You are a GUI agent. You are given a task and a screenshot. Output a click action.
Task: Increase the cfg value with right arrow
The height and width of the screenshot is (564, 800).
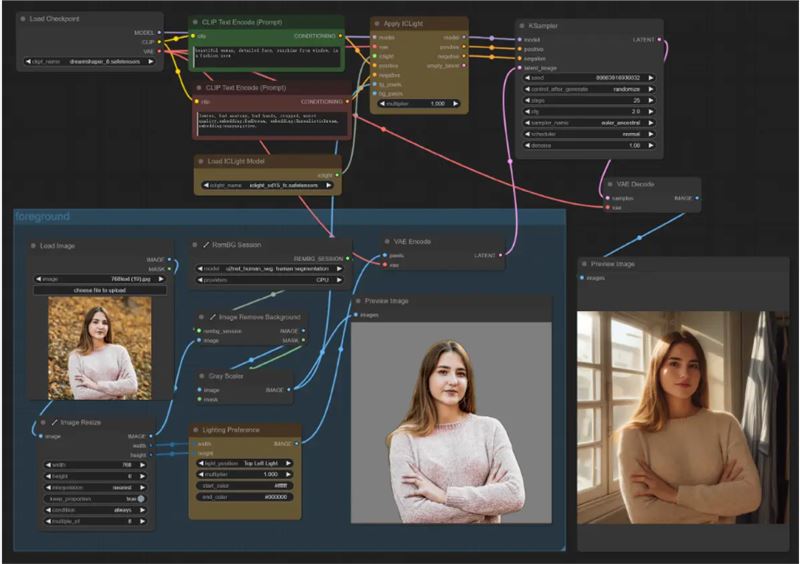651,111
